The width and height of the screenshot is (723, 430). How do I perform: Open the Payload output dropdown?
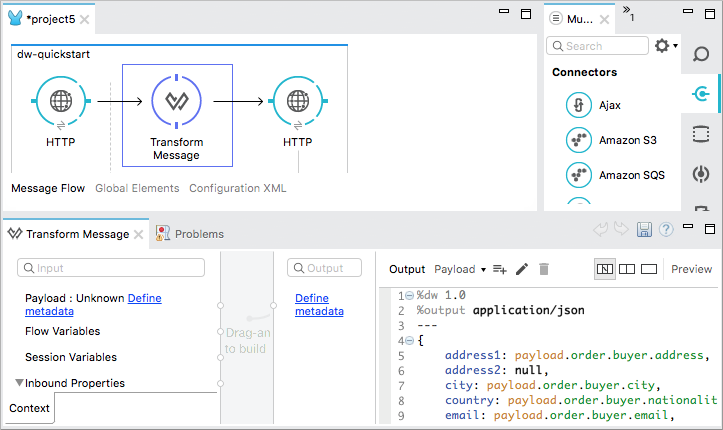click(x=460, y=269)
